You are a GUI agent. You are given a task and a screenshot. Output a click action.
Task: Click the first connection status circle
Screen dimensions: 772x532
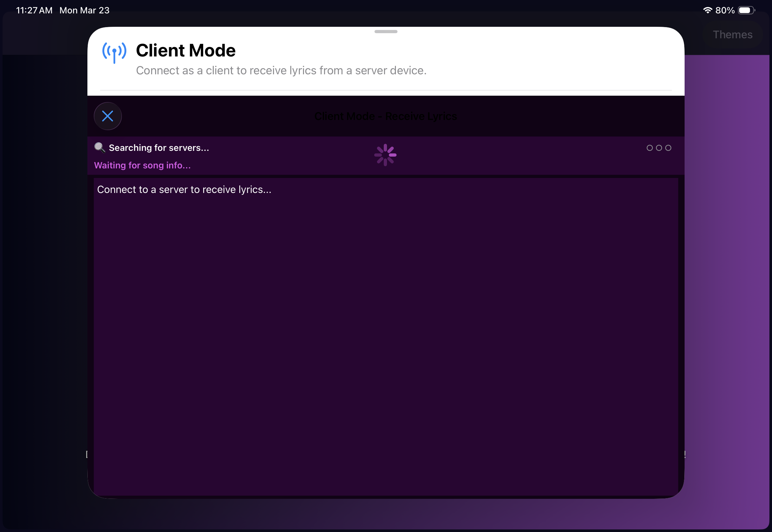point(649,148)
